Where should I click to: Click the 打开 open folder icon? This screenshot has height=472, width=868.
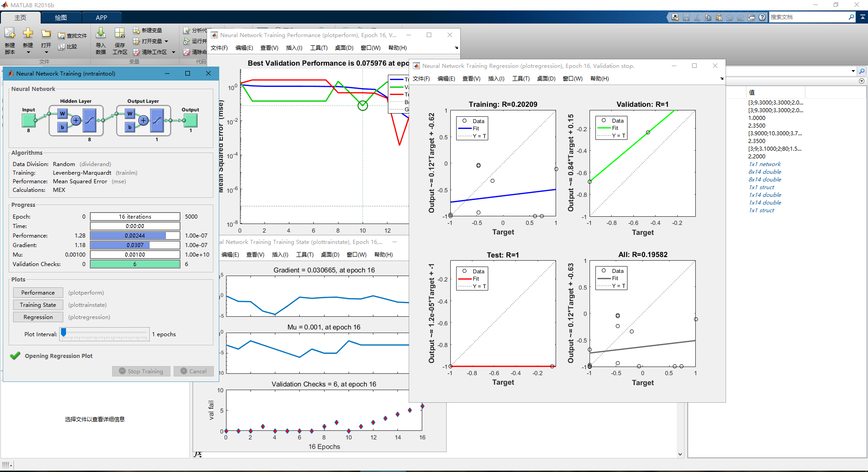(46, 33)
